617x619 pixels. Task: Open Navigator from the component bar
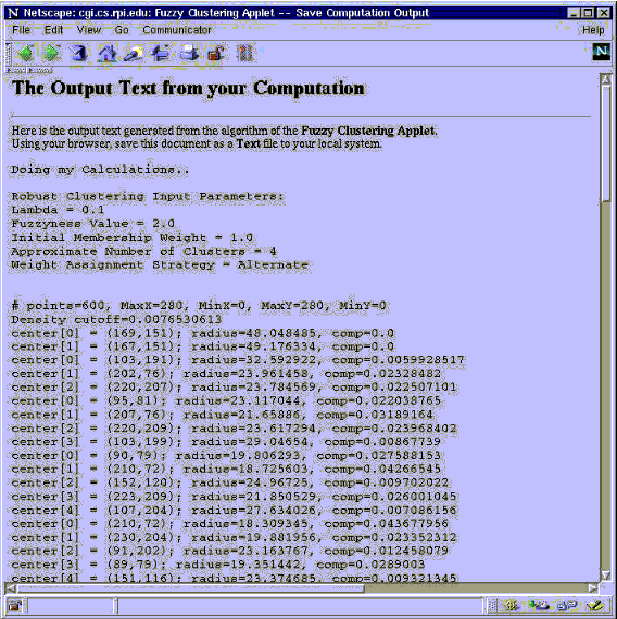click(x=511, y=605)
